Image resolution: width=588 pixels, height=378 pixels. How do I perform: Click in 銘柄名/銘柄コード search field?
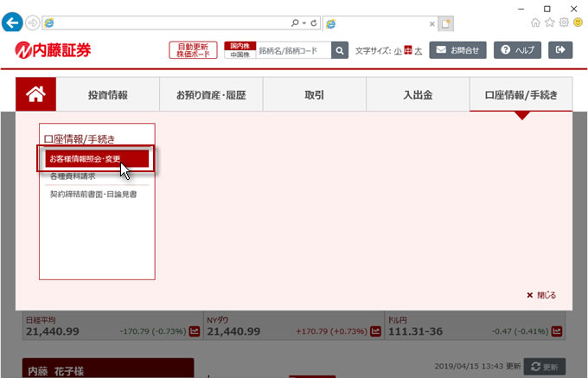293,50
